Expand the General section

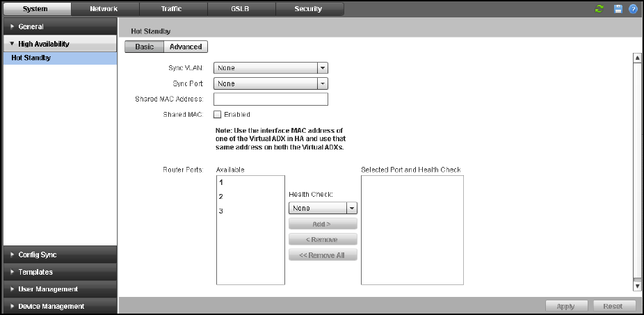pos(60,26)
